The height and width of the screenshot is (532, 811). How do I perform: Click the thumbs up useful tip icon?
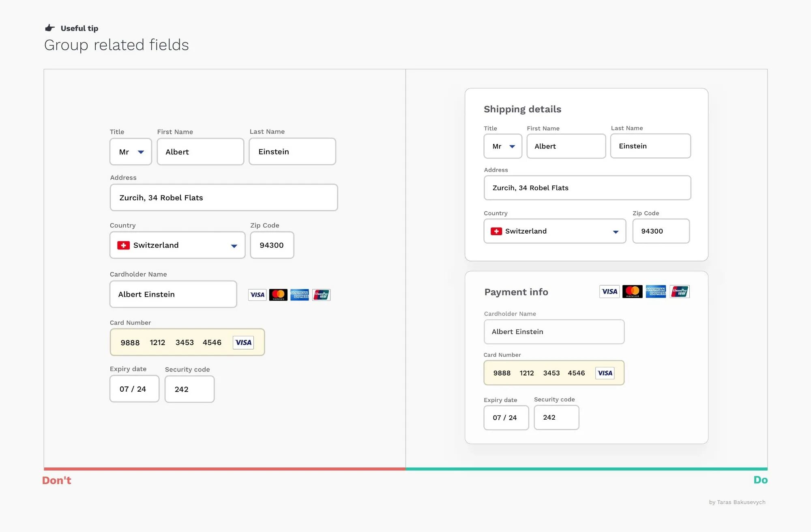click(x=49, y=28)
